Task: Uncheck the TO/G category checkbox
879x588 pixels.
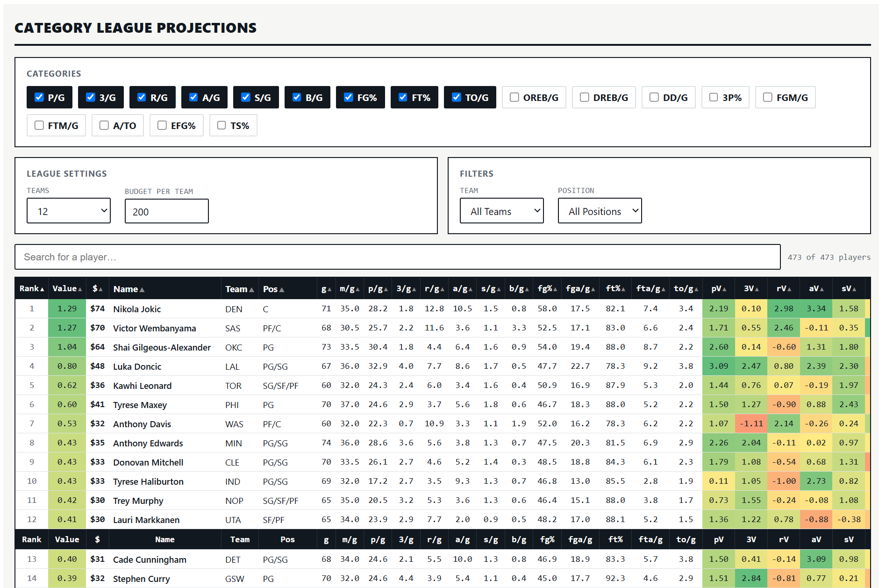Action: (457, 97)
